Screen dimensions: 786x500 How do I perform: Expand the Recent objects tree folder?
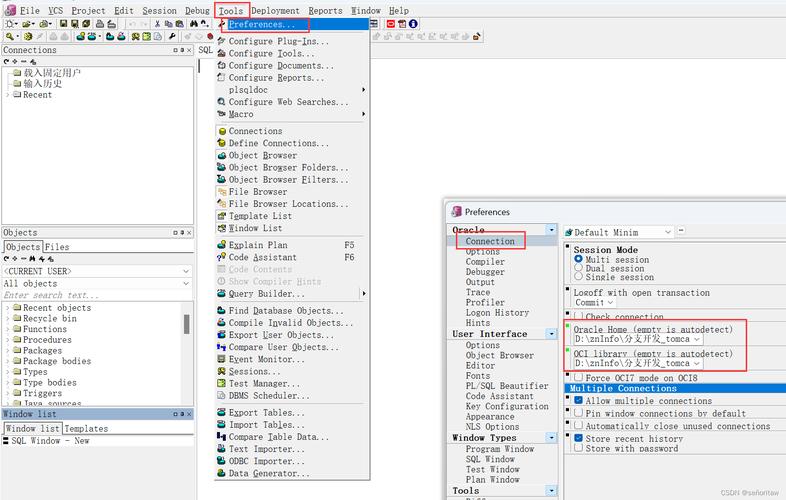point(8,307)
